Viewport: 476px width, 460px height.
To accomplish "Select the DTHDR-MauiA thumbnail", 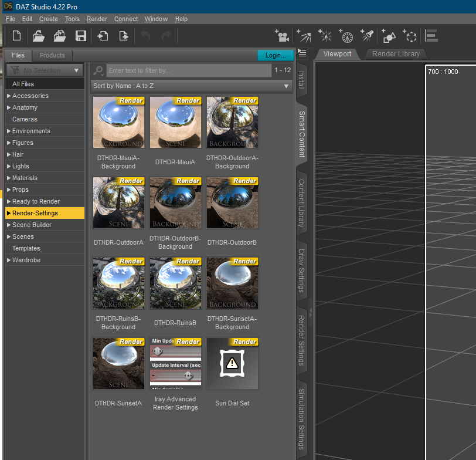I will coord(175,123).
